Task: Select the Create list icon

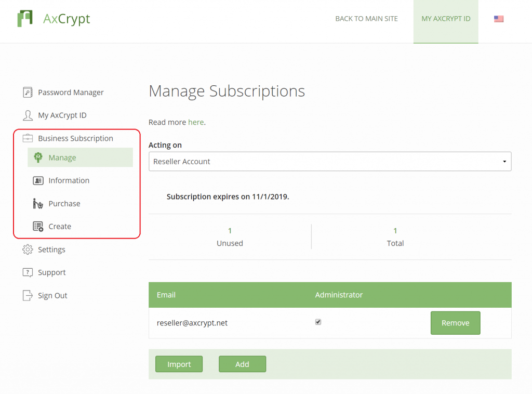Action: point(38,226)
